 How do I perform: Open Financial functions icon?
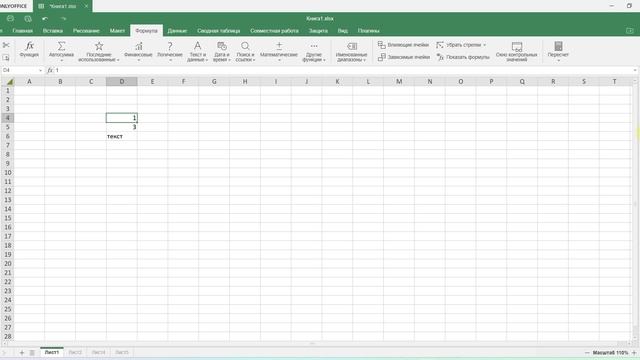click(139, 46)
